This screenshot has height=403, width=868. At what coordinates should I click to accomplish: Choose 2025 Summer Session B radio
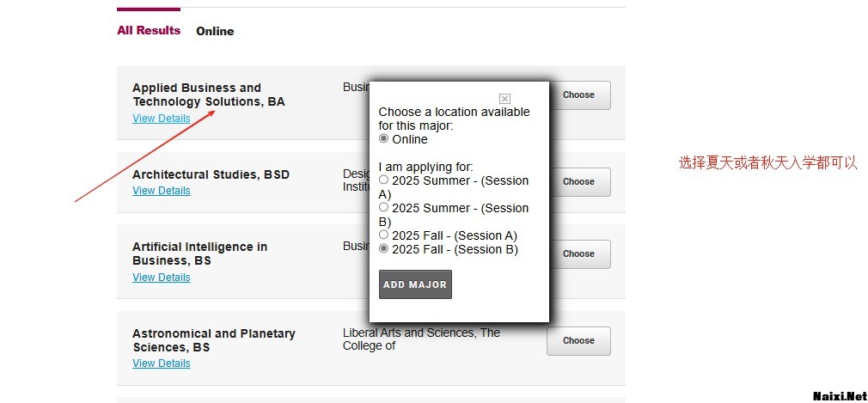(x=383, y=207)
